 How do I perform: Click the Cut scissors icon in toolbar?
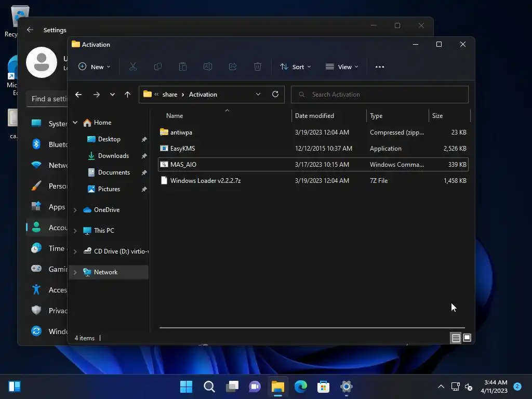[132, 67]
